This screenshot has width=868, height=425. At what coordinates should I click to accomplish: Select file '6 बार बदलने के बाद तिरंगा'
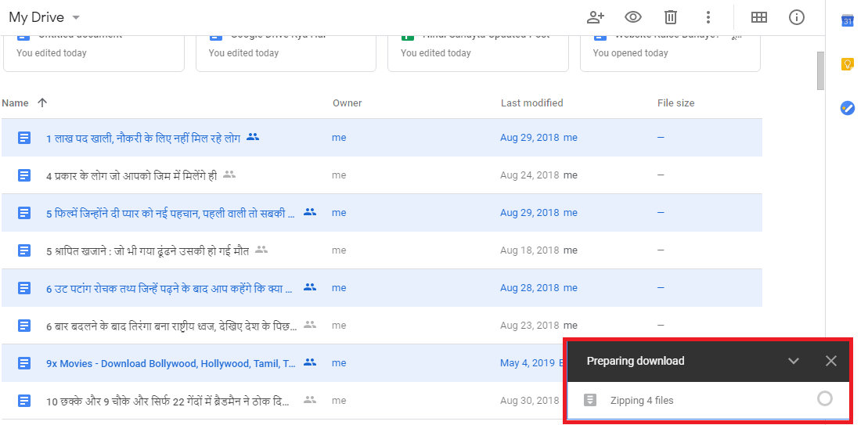(x=382, y=326)
